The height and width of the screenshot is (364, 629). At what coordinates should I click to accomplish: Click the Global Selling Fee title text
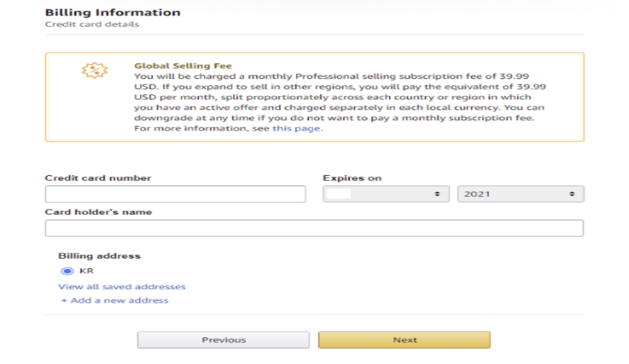click(183, 66)
